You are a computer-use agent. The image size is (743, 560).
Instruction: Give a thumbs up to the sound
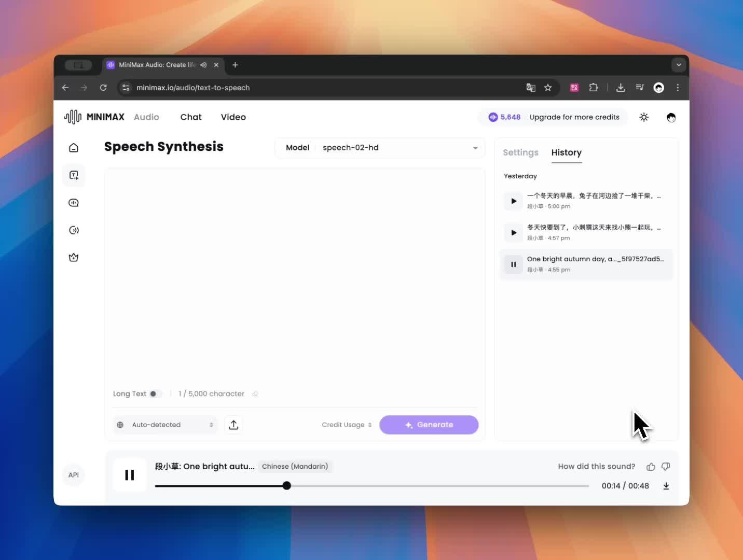[651, 467]
